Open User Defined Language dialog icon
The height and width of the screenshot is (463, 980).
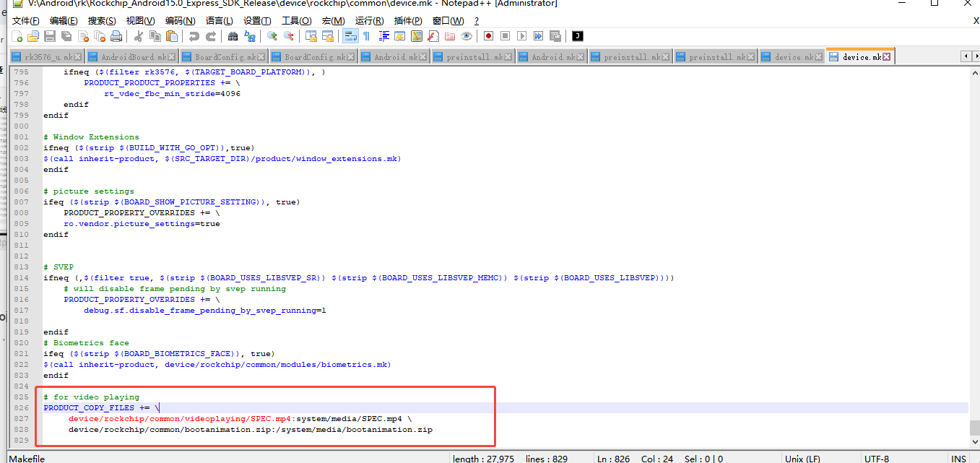point(399,36)
